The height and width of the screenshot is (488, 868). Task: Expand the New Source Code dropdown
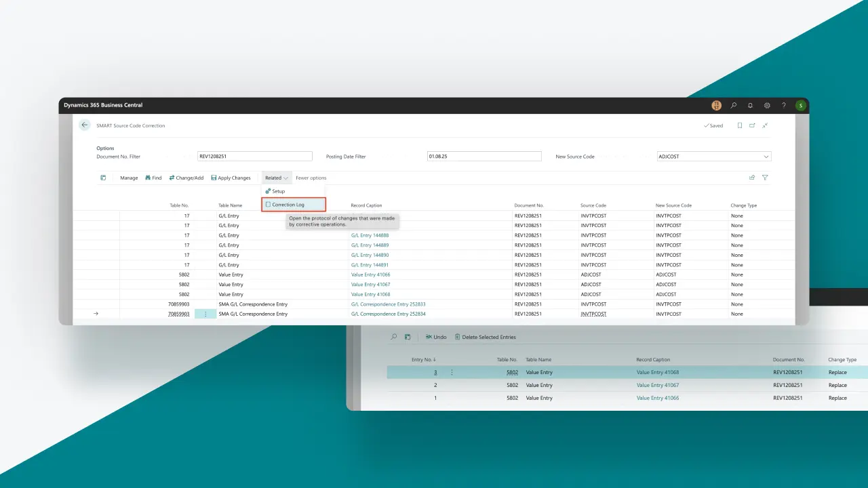coord(766,157)
